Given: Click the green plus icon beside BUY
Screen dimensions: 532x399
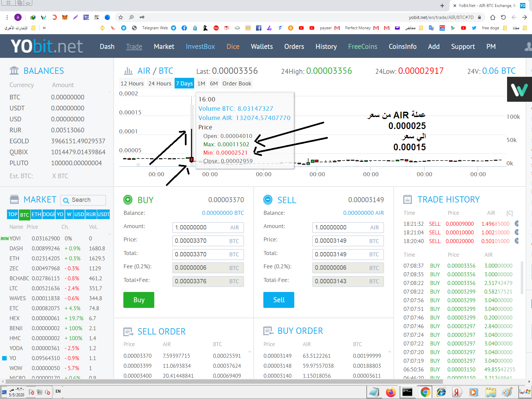Looking at the screenshot, I should coord(128,199).
